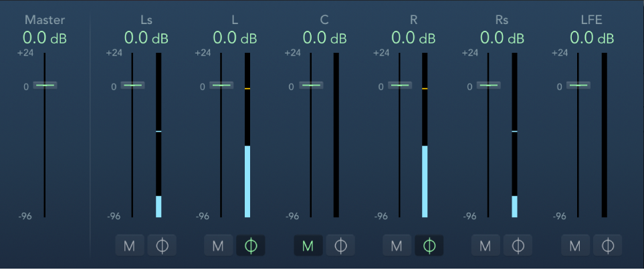Toggle phase invert for L channel

[x=251, y=246]
